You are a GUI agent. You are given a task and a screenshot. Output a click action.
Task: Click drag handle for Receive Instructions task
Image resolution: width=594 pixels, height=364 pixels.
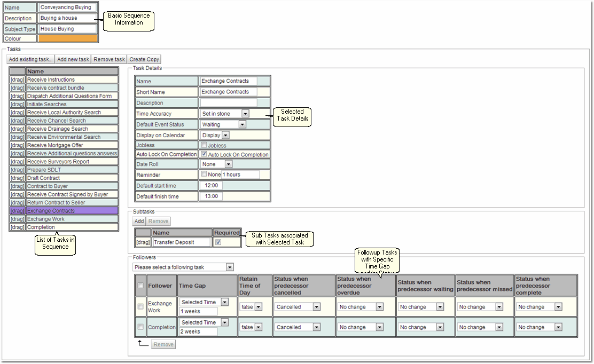(x=17, y=80)
